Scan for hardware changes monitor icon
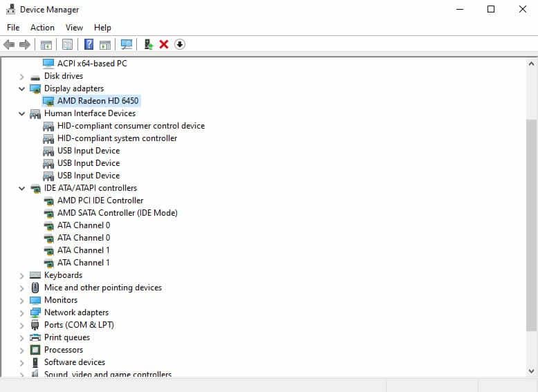 (x=127, y=44)
